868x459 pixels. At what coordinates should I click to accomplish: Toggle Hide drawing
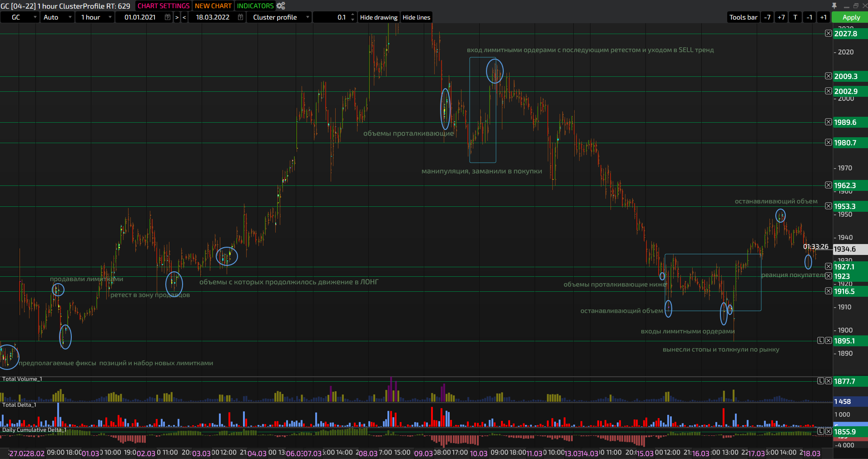pos(379,17)
